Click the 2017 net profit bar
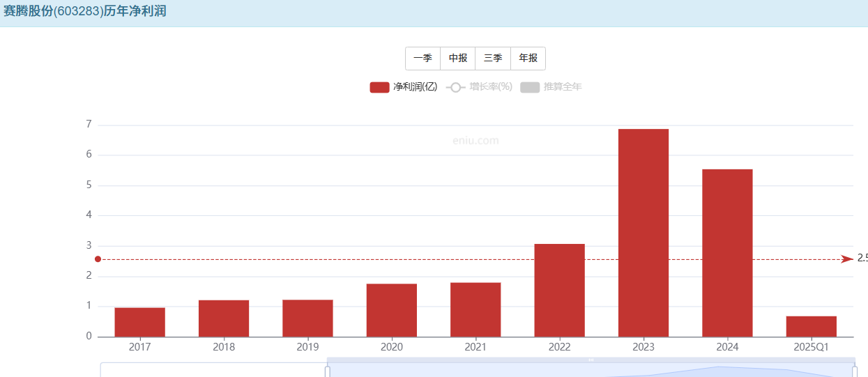 (140, 322)
